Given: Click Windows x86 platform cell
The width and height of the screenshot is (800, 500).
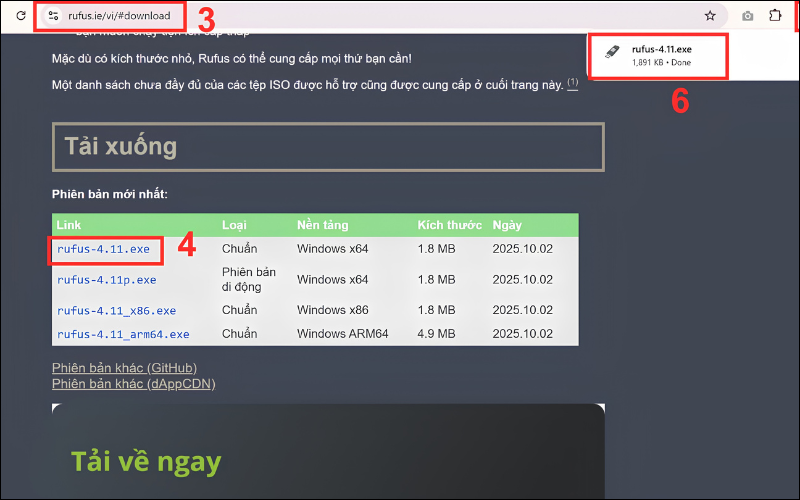Looking at the screenshot, I should (x=333, y=310).
